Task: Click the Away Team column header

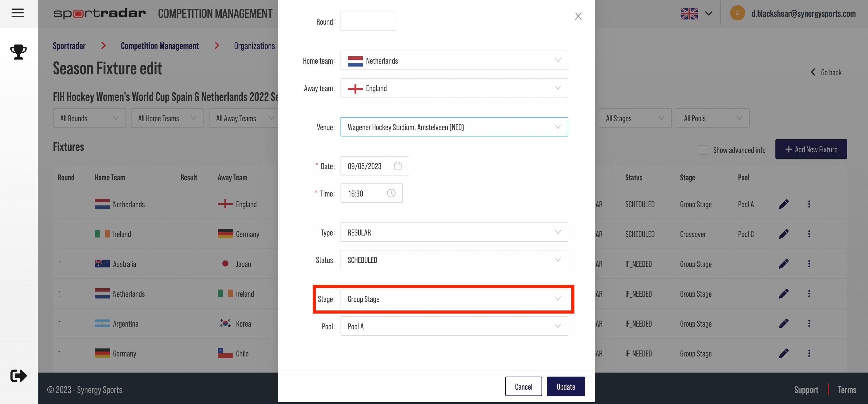Action: (232, 178)
